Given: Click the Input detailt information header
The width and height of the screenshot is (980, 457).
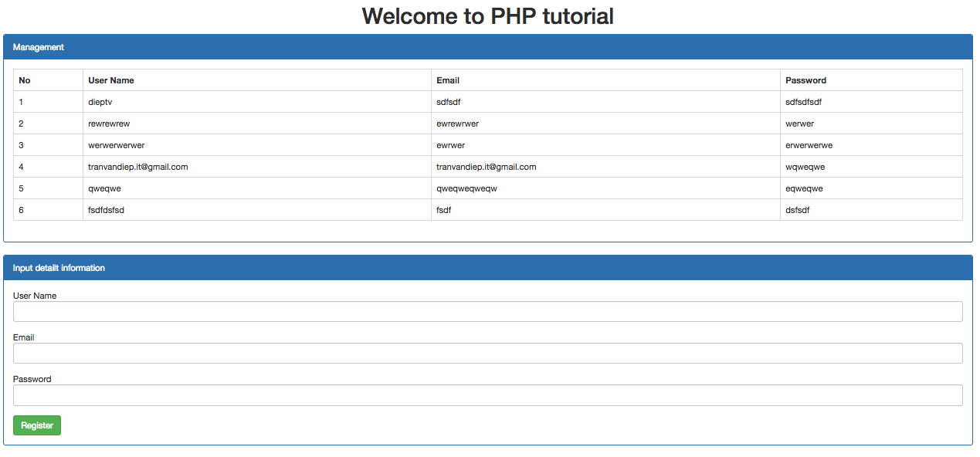Looking at the screenshot, I should 487,268.
